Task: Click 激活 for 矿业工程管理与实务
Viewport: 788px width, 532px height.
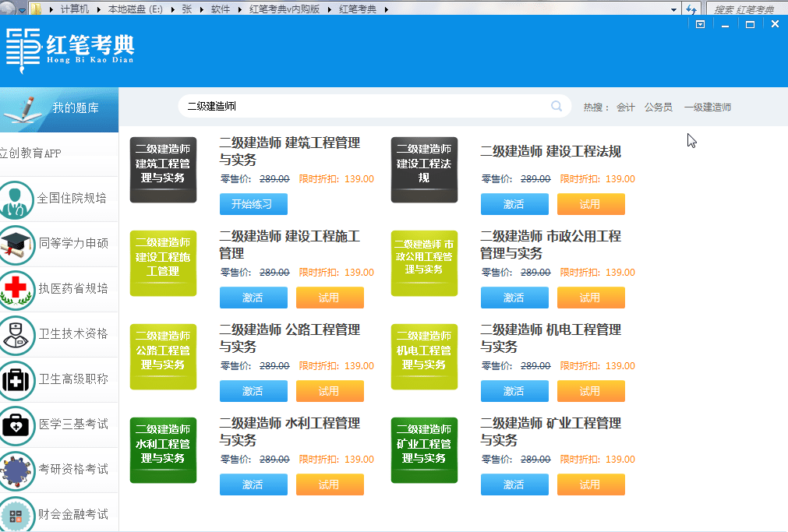Action: pyautogui.click(x=514, y=484)
